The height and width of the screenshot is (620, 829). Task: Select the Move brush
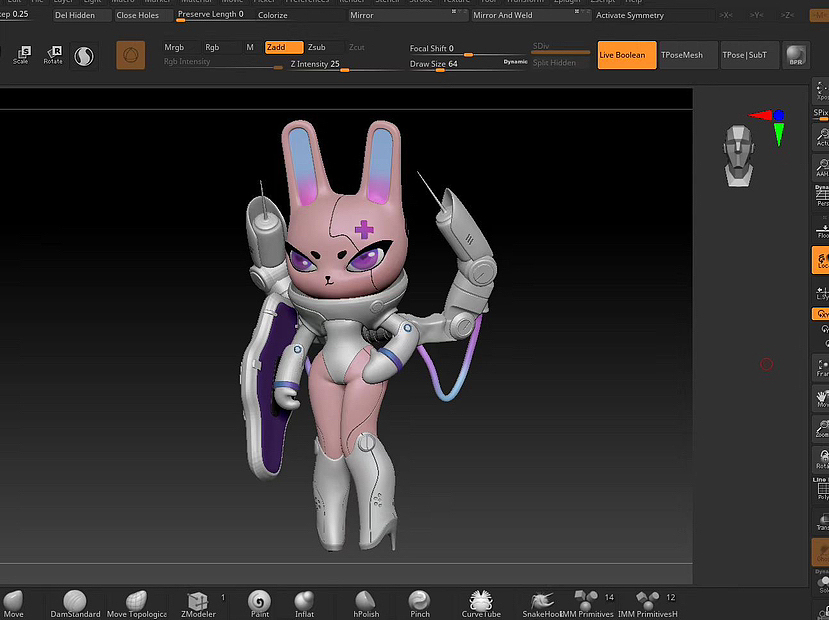point(13,604)
